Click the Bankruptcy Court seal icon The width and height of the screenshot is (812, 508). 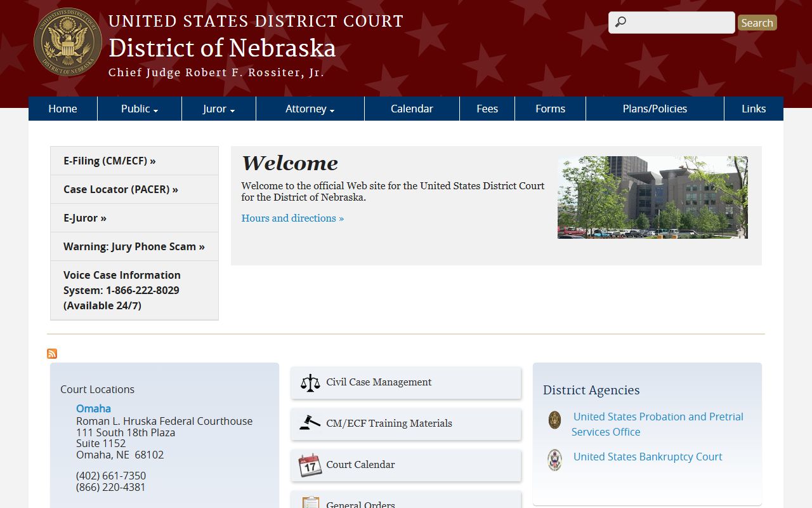[x=554, y=460]
